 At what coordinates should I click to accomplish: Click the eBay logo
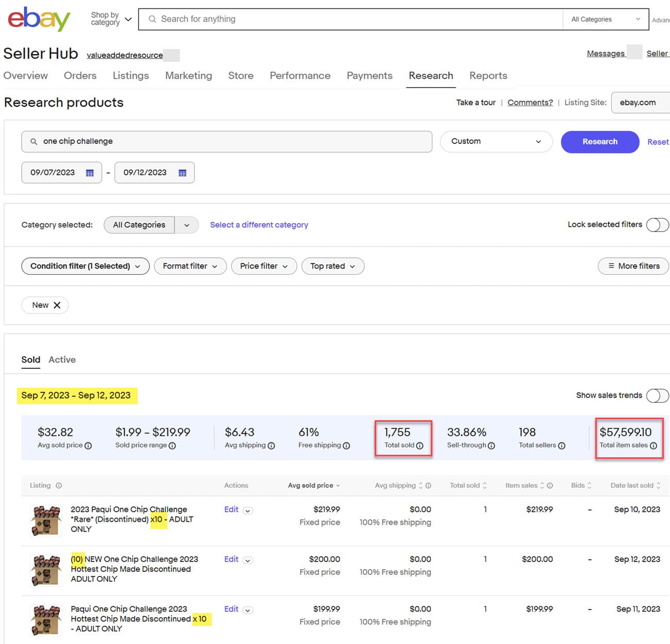pos(39,19)
